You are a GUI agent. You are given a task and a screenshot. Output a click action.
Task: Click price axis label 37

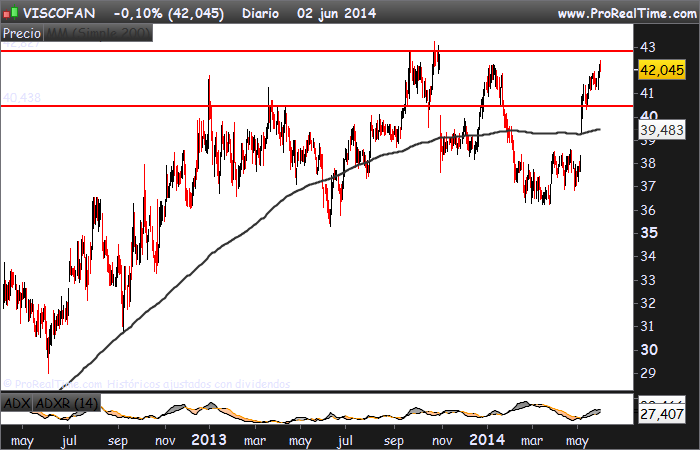[x=648, y=186]
